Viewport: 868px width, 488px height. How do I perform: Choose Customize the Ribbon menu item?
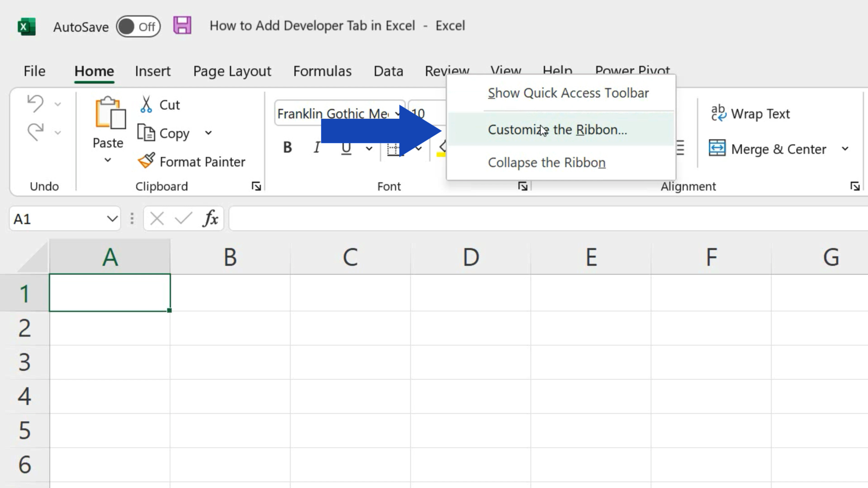pyautogui.click(x=557, y=130)
